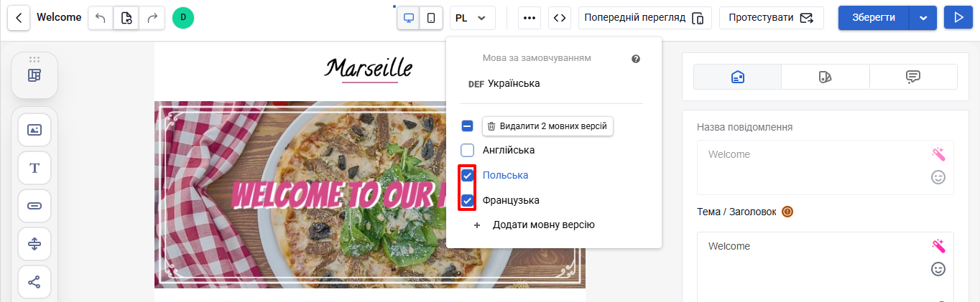This screenshot has height=302, width=980.
Task: Go back using the left chevron button
Action: [19, 18]
